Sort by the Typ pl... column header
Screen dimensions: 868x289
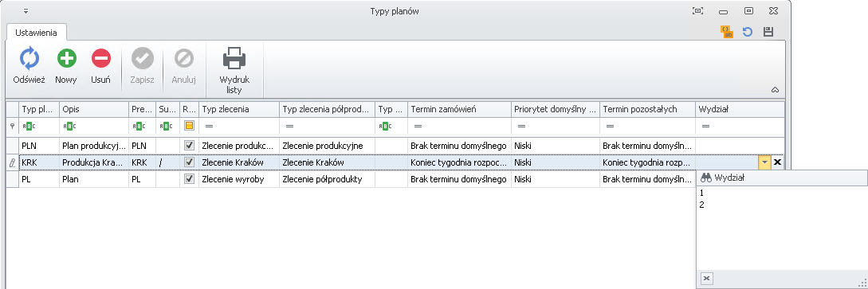39,109
